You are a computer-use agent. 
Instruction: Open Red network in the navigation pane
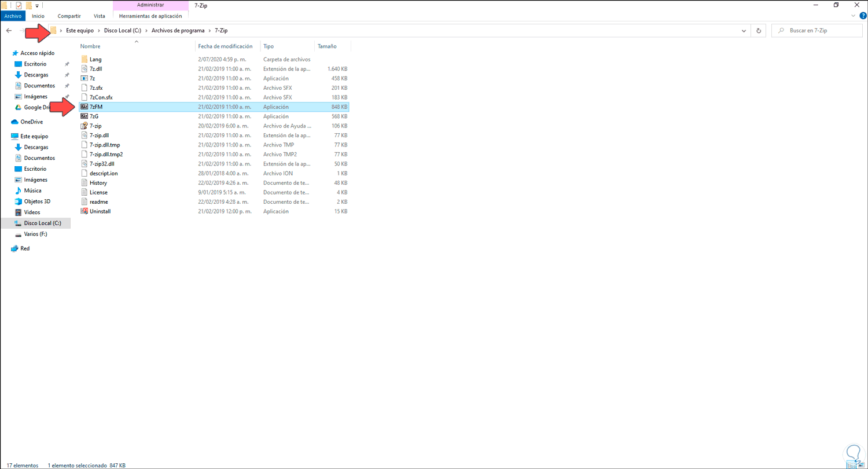(25, 248)
